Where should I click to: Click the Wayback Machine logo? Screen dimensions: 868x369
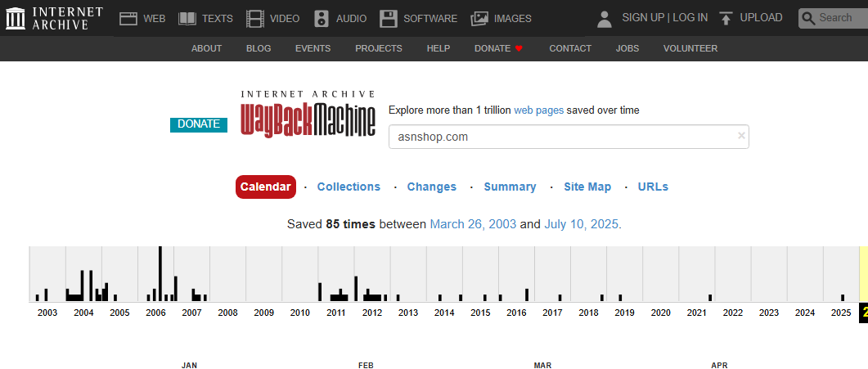[x=308, y=115]
